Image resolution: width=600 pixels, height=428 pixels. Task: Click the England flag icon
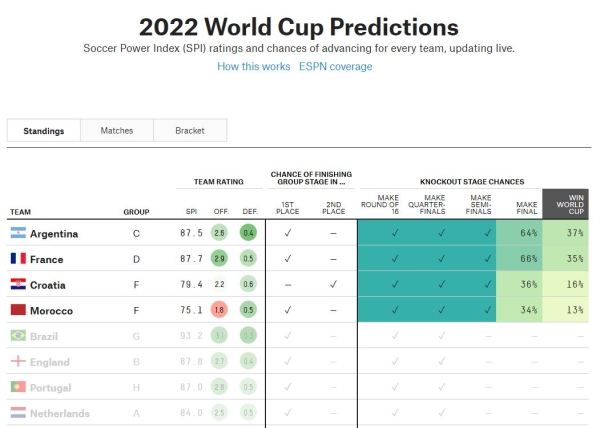point(18,361)
